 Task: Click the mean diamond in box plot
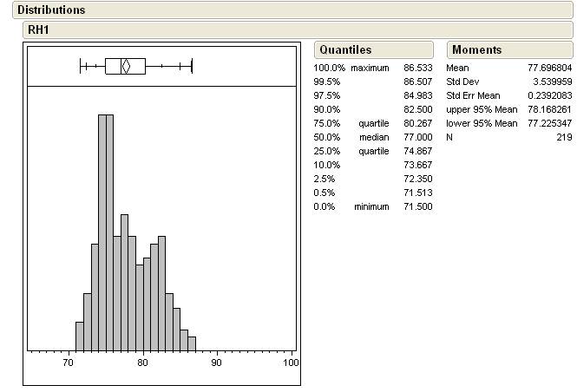pyautogui.click(x=126, y=66)
